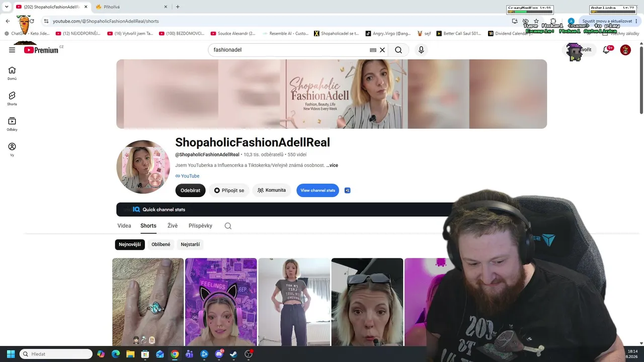Click the channel profile picture
Image resolution: width=644 pixels, height=362 pixels.
[143, 167]
